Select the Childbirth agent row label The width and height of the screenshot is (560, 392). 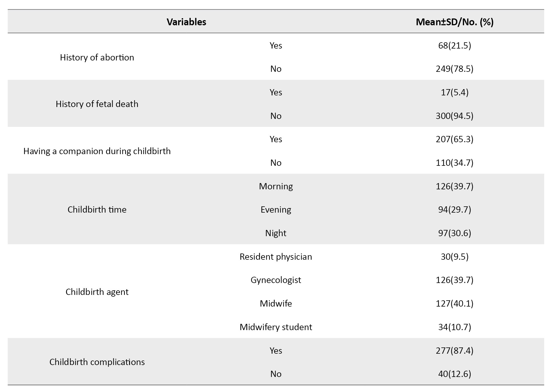[x=97, y=292]
